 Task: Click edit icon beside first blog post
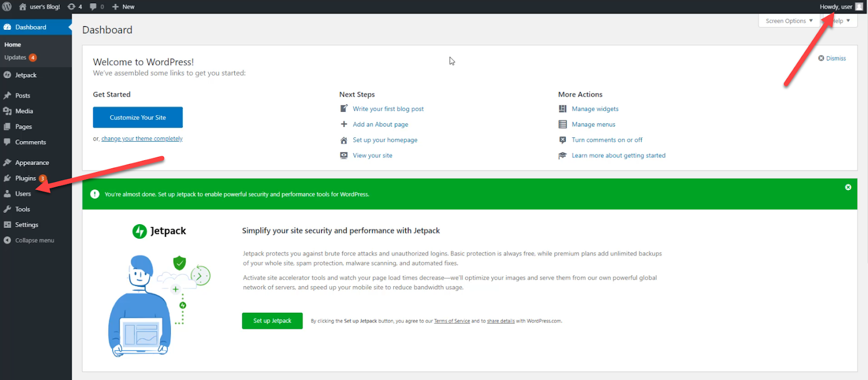coord(344,109)
